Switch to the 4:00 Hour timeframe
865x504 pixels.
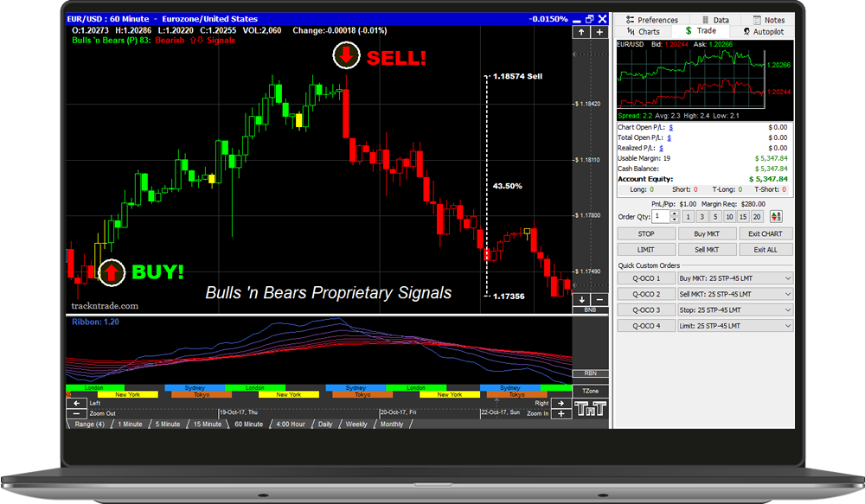coord(291,424)
